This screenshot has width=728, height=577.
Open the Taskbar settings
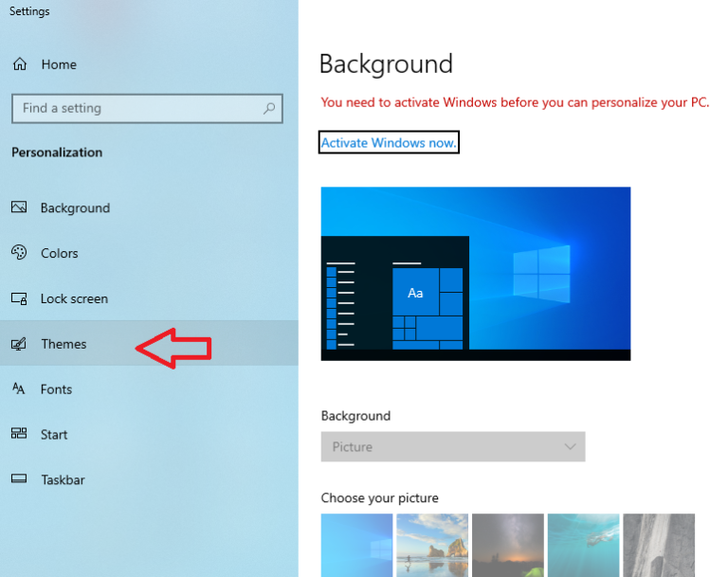pyautogui.click(x=149, y=479)
